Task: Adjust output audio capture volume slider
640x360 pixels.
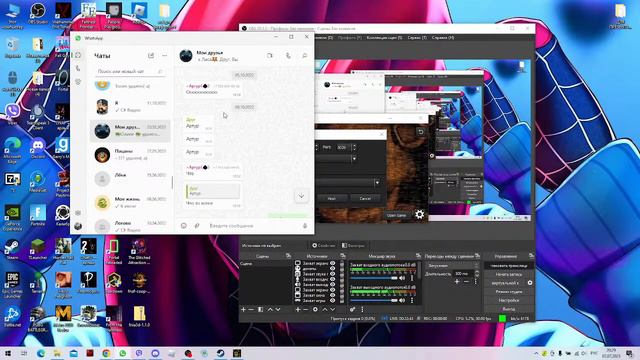Action: coord(373,300)
